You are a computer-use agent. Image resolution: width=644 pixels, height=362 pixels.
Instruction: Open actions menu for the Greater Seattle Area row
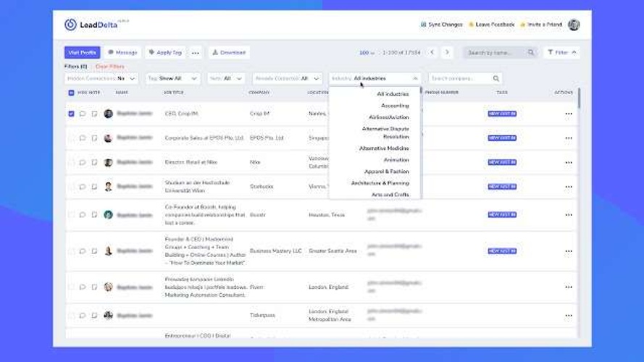pos(569,251)
